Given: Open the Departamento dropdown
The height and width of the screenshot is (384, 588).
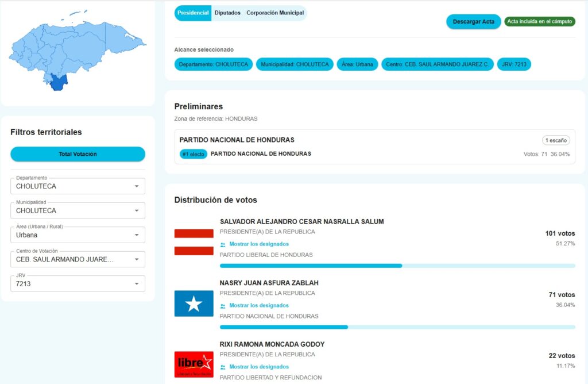Looking at the screenshot, I should click(78, 186).
